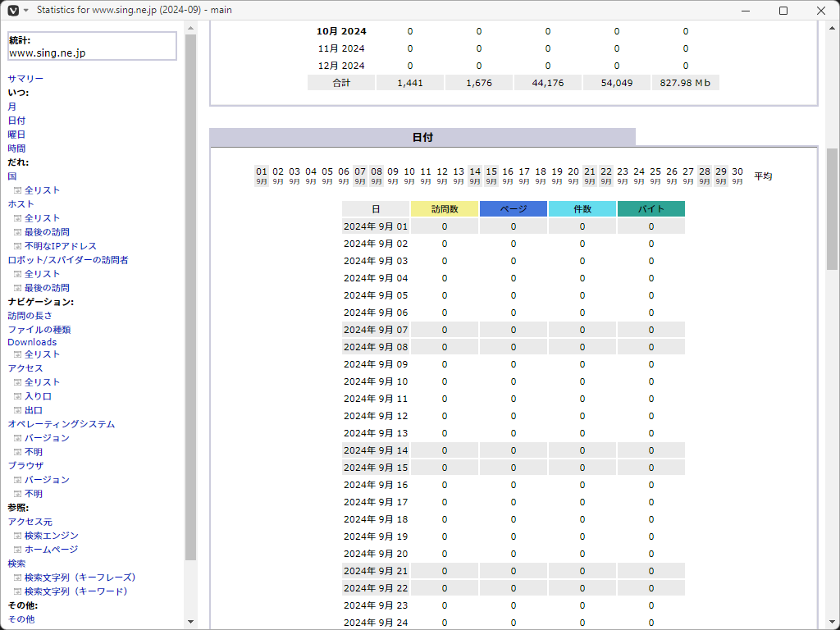The image size is (840, 630).
Task: Click the icon next to 不明なIPアドレス
Action: coord(17,246)
